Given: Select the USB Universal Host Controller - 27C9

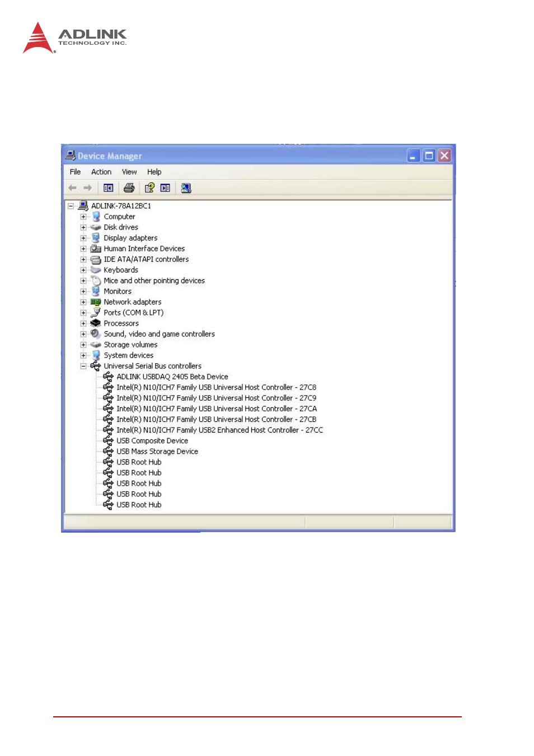Looking at the screenshot, I should point(216,398).
